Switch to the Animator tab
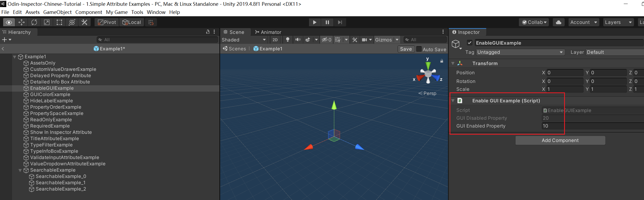Viewport: 644px width, 200px height. click(x=268, y=32)
